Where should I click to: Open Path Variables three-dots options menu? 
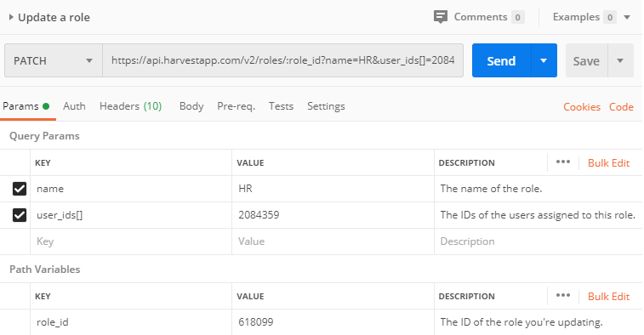point(562,295)
